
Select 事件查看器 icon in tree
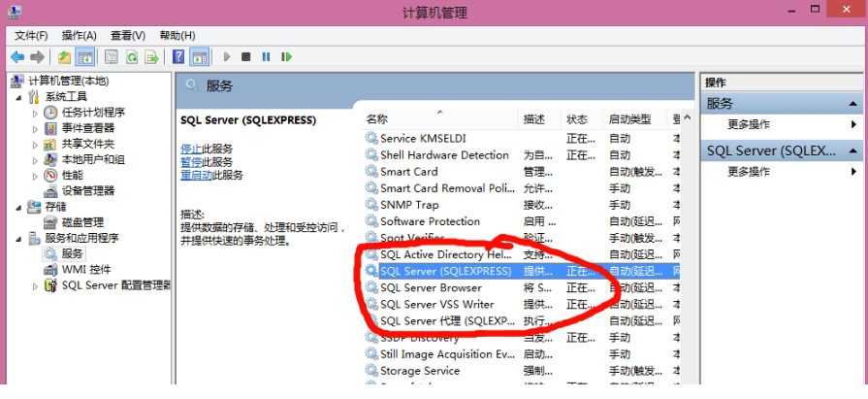pos(50,128)
